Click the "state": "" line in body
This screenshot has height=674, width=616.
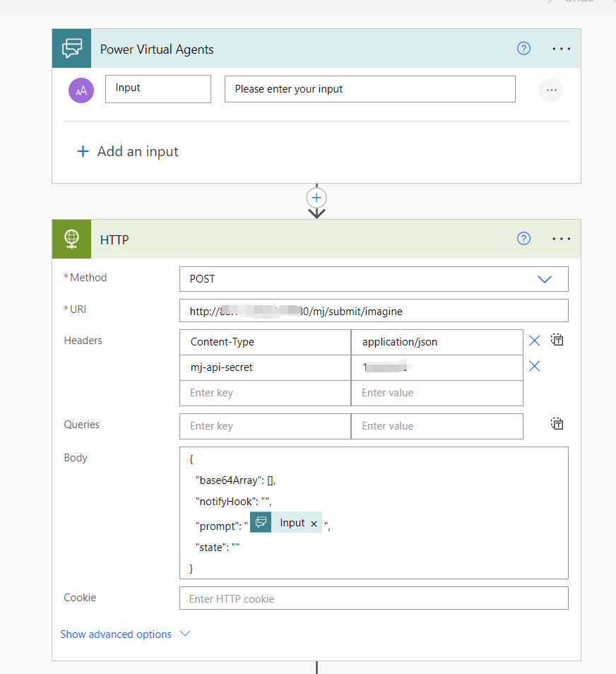[218, 548]
